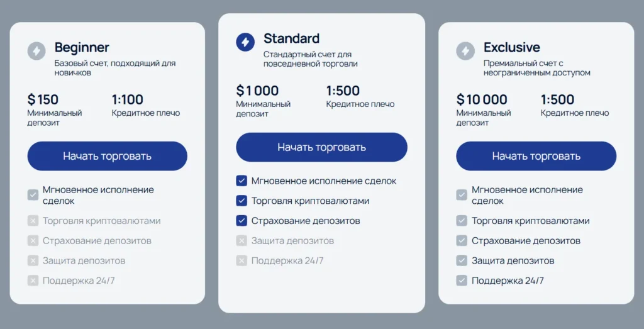Click the Standard plan lightning icon

point(245,42)
